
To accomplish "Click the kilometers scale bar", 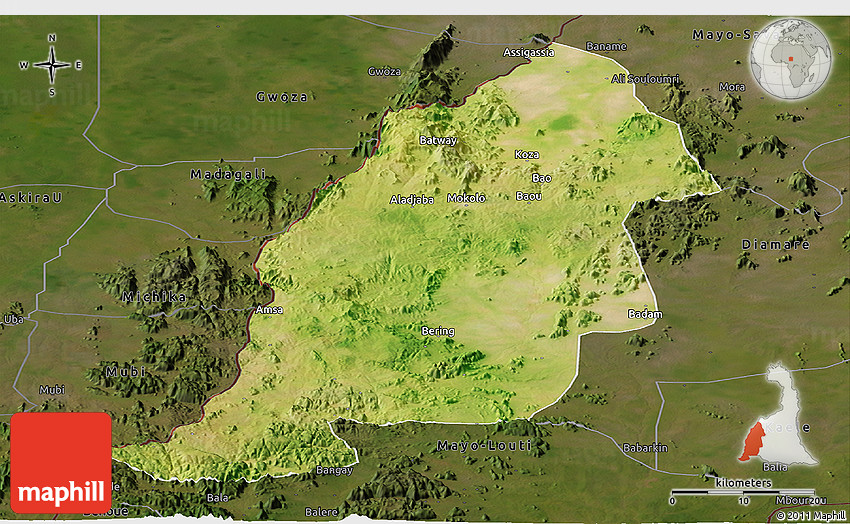I will 741,490.
